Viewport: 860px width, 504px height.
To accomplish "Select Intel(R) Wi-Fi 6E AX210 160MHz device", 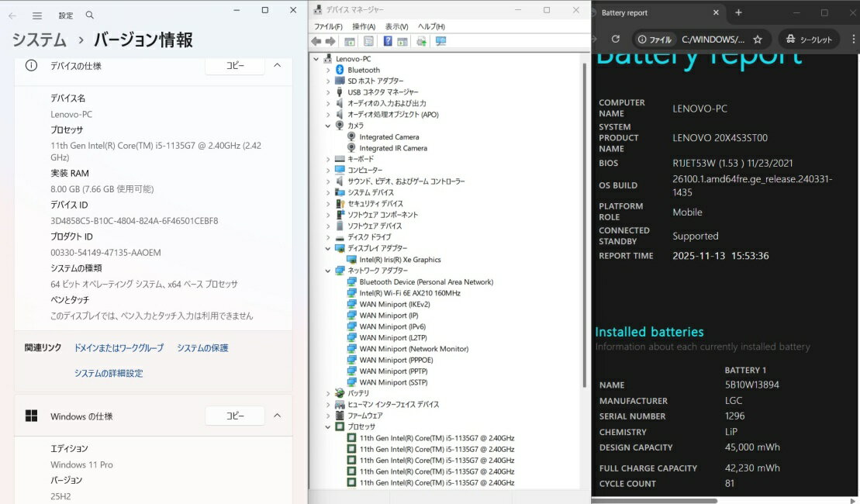I will [409, 293].
